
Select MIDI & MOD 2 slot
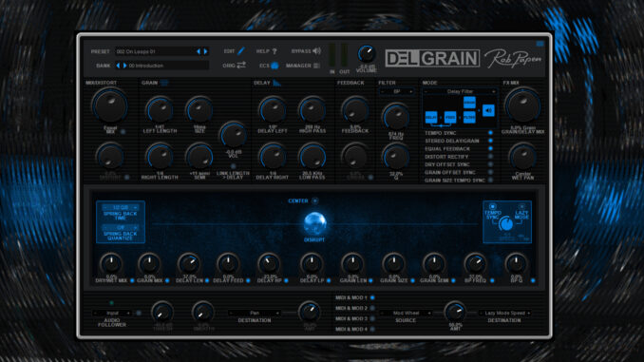pos(372,308)
